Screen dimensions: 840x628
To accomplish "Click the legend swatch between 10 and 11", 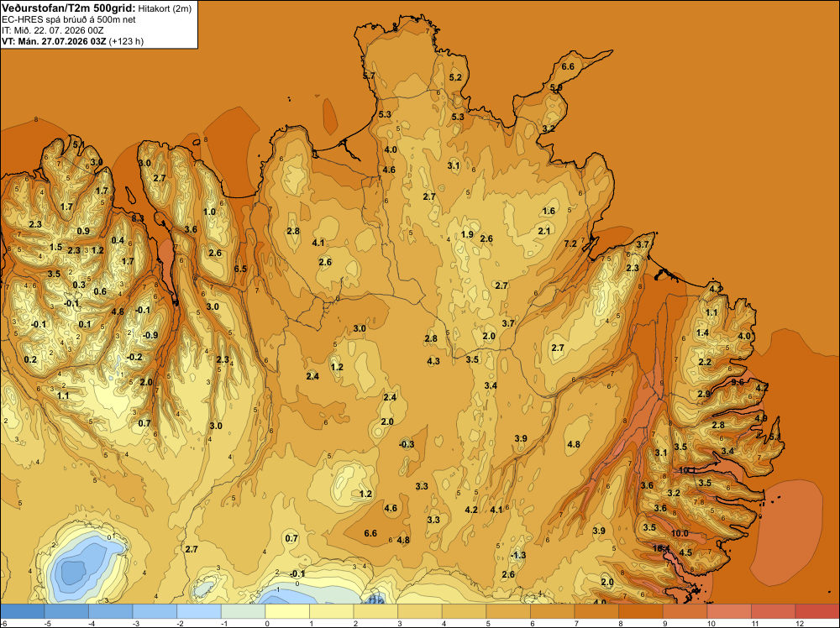I will tap(729, 611).
